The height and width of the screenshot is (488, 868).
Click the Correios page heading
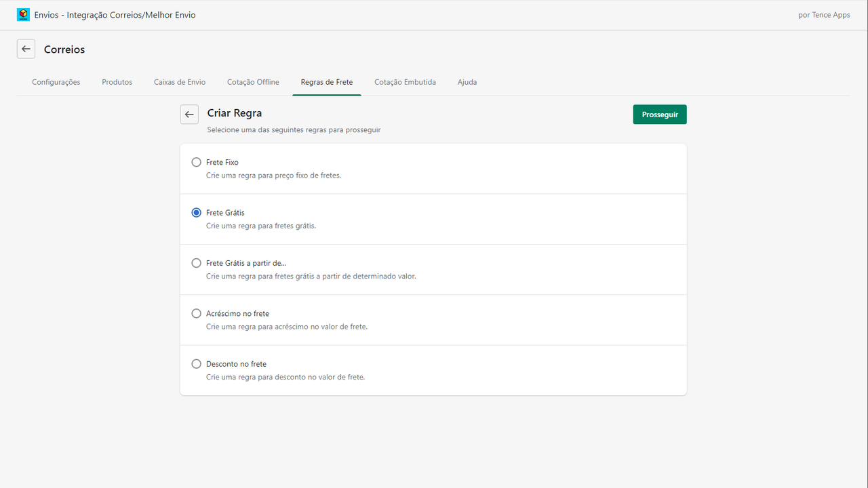tap(64, 49)
